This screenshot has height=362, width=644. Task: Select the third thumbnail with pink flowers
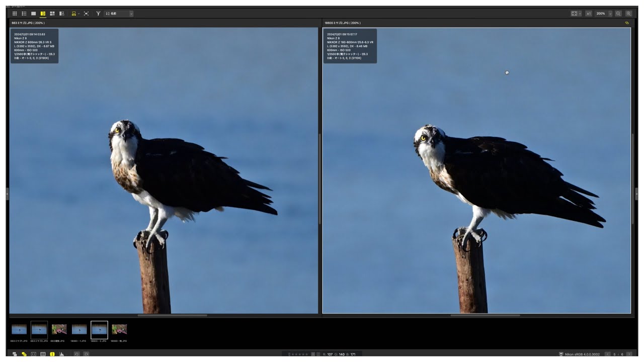pos(59,329)
